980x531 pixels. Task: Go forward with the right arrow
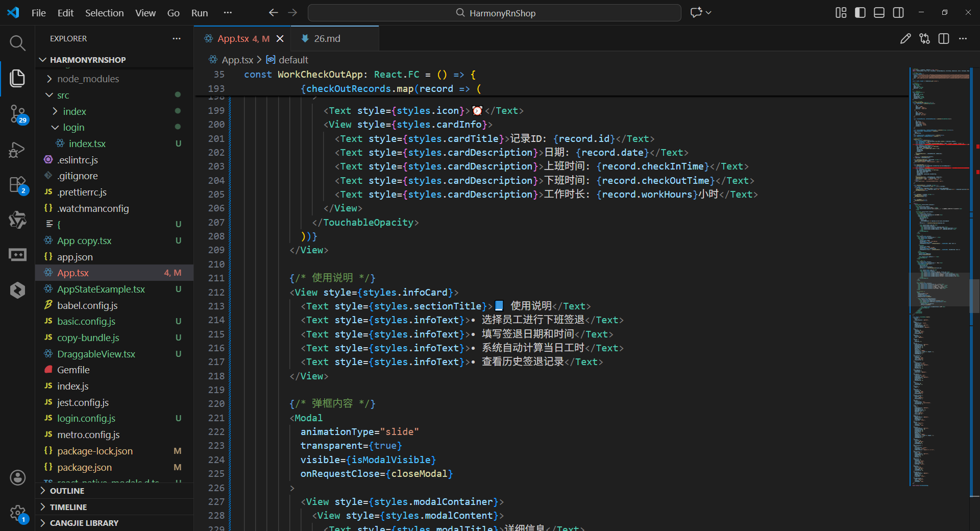292,13
